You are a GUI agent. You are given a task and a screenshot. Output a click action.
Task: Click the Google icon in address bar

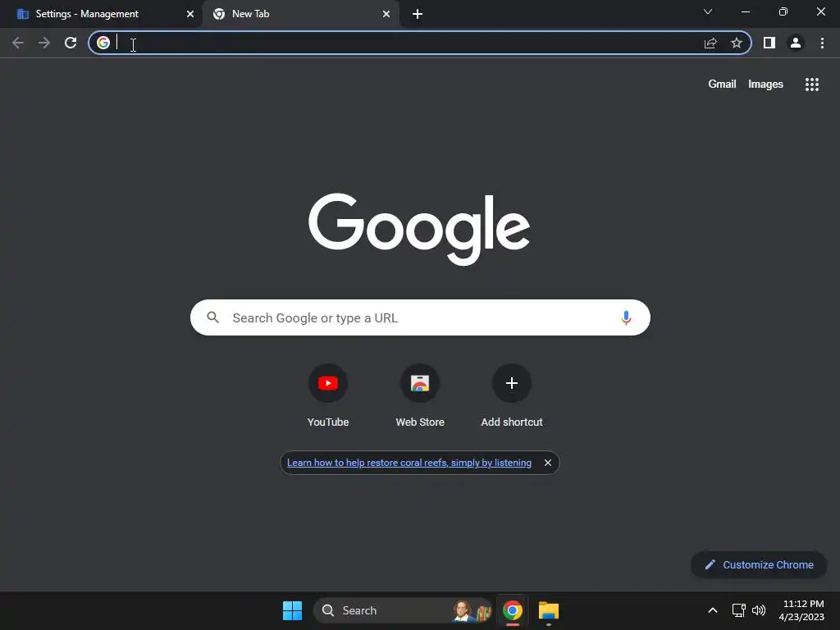pos(103,43)
